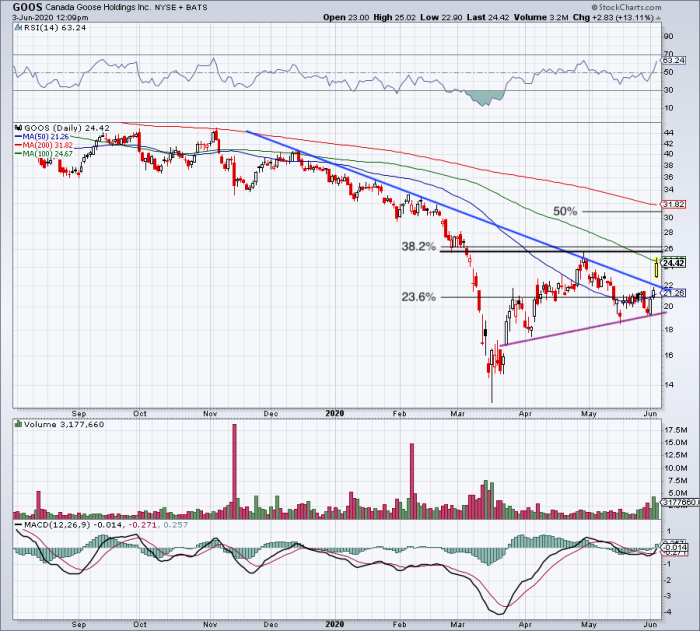Click the yellow highlighted latest candle
The height and width of the screenshot is (631, 700).
pyautogui.click(x=654, y=267)
